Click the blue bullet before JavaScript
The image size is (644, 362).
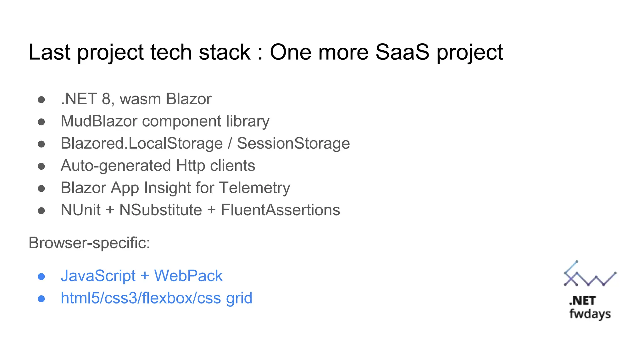(x=41, y=277)
